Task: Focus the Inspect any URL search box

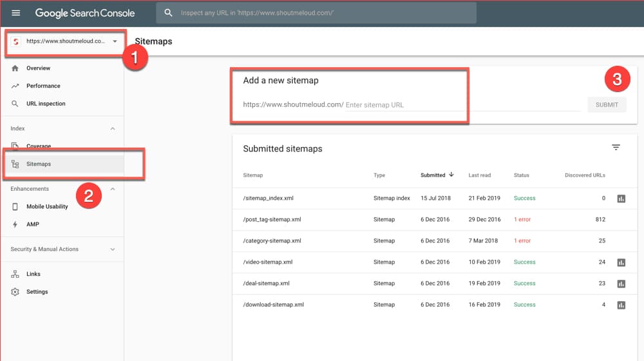Action: 322,13
